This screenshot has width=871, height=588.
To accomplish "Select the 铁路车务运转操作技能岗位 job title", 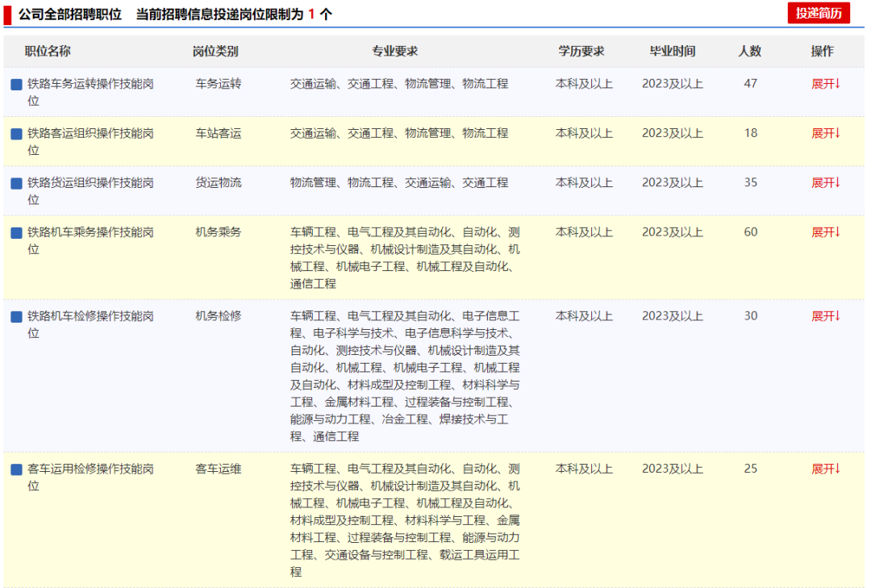I will point(90,92).
